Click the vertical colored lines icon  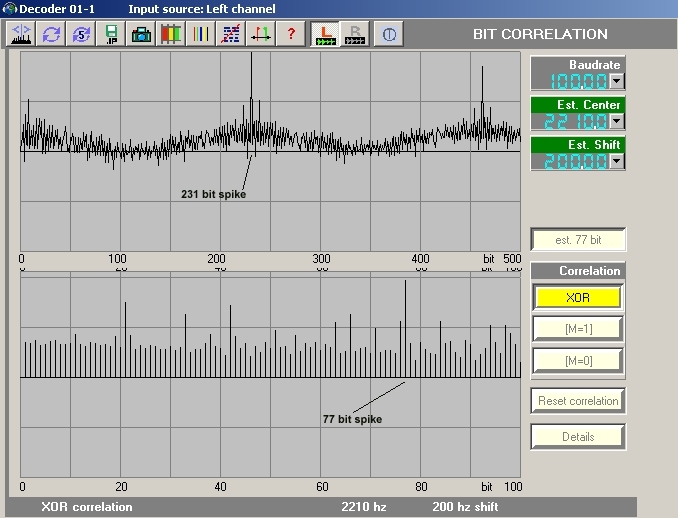point(201,34)
